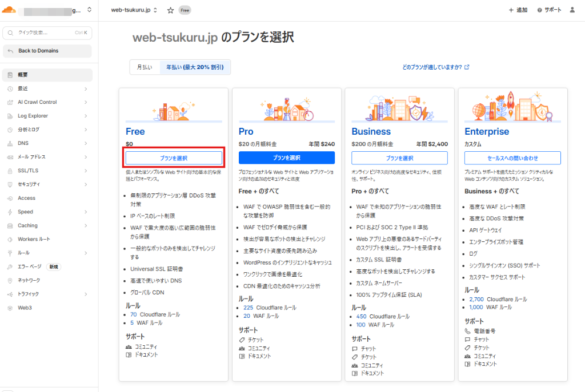The image size is (585, 392).
Task: Click the セキュリティ shield icon
Action: coord(10,184)
